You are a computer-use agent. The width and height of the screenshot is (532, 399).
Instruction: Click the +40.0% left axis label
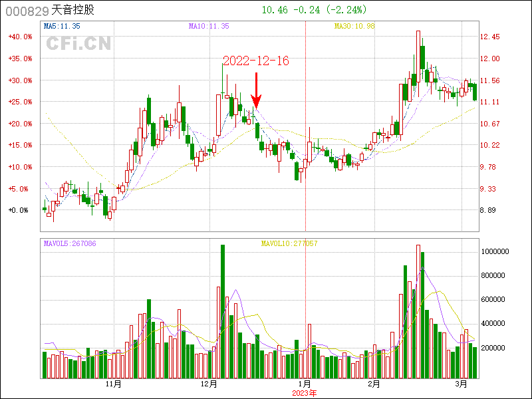coord(20,37)
